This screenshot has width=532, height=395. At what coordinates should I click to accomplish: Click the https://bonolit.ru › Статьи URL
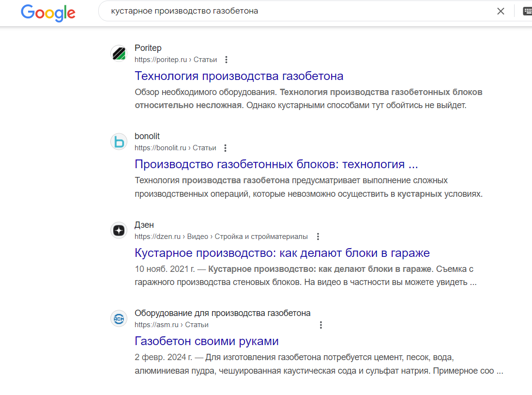click(x=175, y=148)
